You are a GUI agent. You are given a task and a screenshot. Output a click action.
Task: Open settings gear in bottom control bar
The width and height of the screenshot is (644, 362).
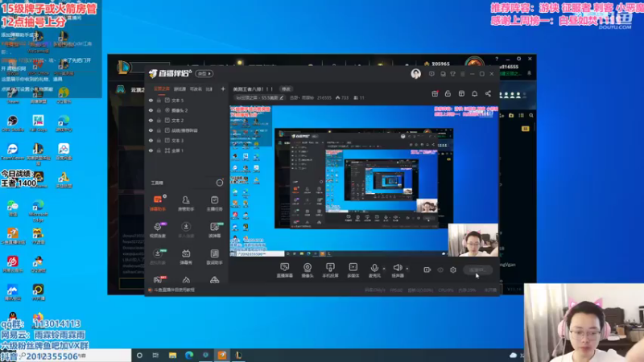point(453,269)
